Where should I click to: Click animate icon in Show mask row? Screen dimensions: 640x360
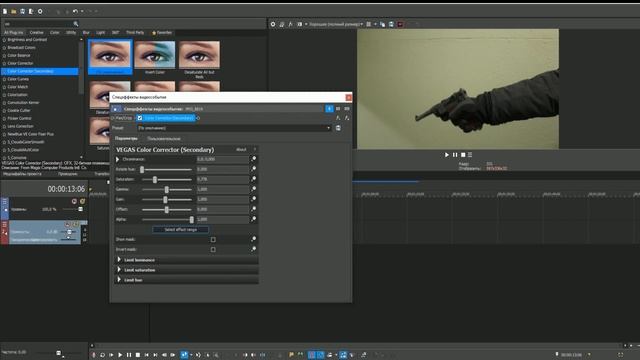253,239
